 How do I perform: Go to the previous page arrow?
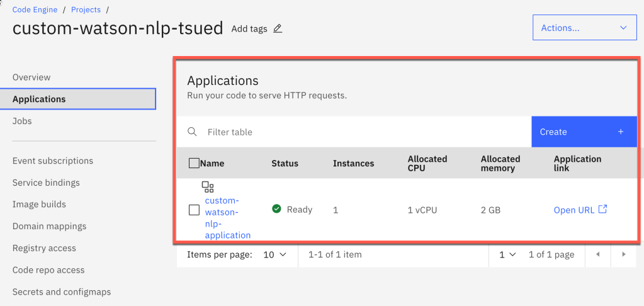click(x=598, y=254)
